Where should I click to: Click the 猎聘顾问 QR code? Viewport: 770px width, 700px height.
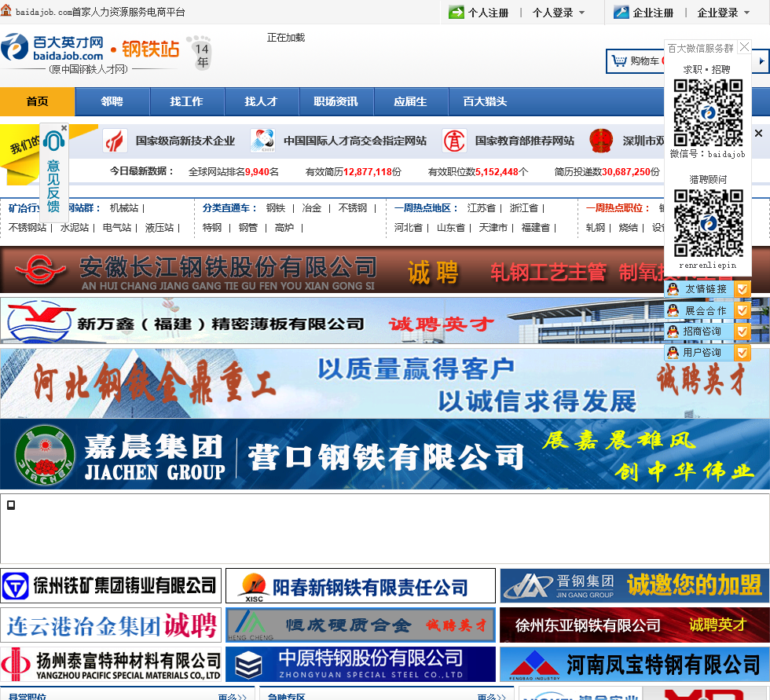click(x=708, y=223)
